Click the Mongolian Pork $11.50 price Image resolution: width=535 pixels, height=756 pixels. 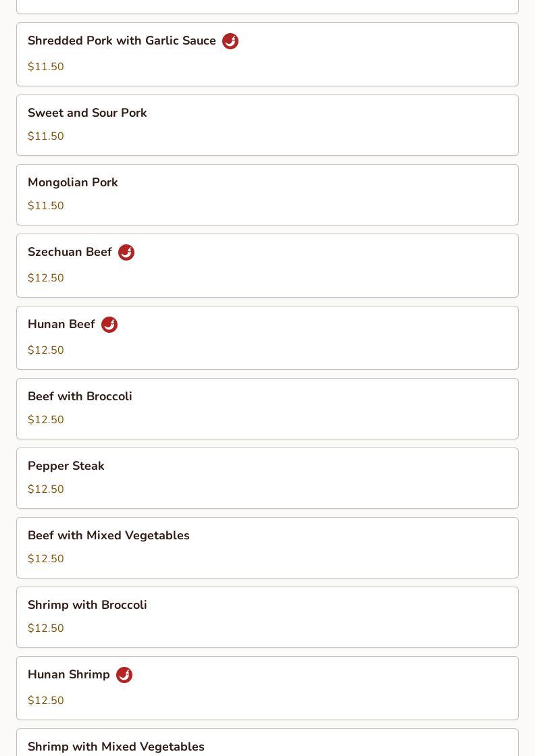point(46,206)
